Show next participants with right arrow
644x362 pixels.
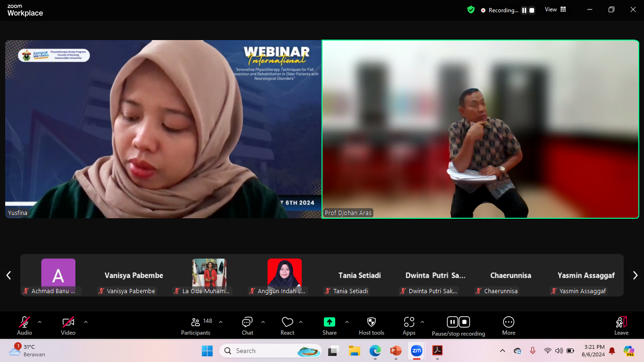635,275
